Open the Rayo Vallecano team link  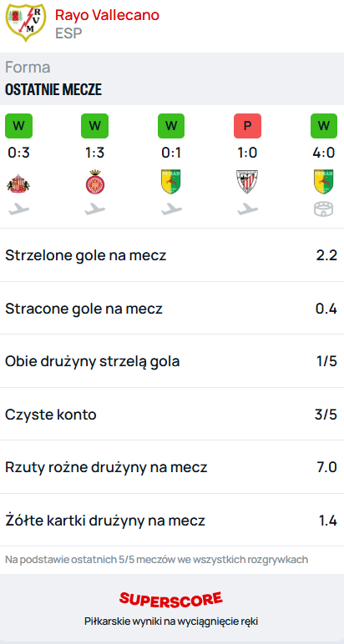click(107, 15)
